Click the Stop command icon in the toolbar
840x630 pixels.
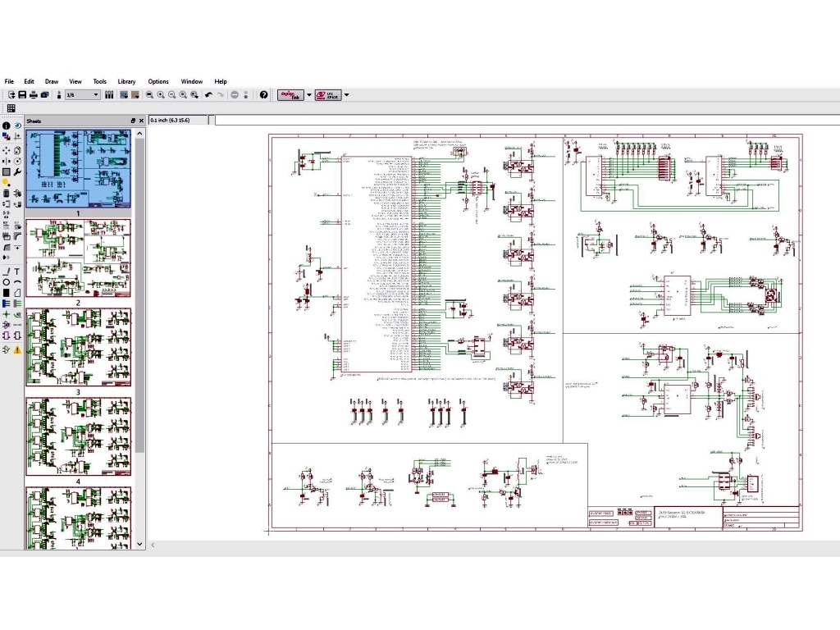point(235,95)
